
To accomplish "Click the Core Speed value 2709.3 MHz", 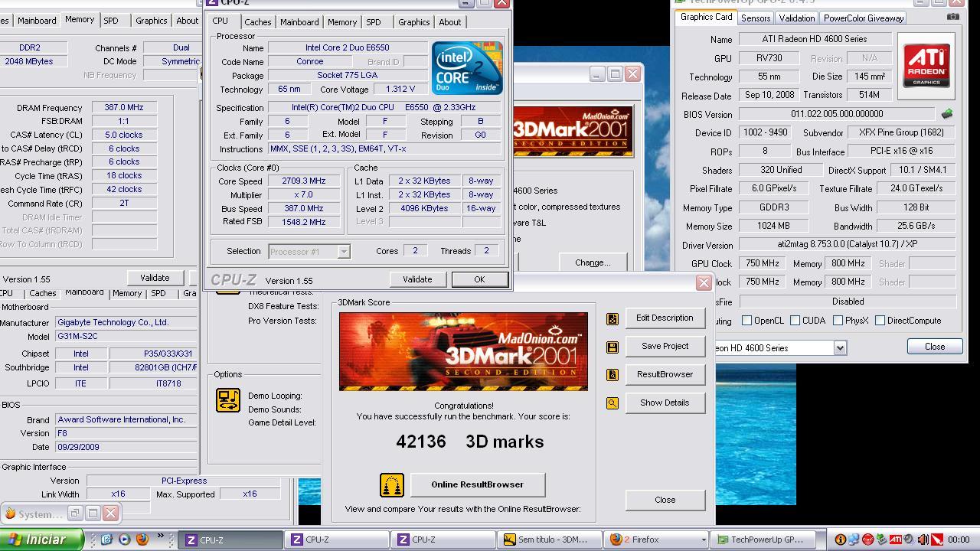I will coord(304,181).
